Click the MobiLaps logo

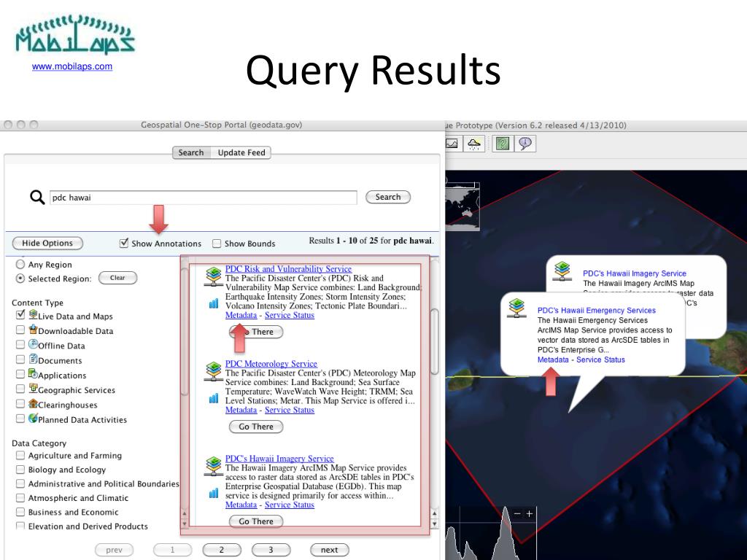click(75, 34)
